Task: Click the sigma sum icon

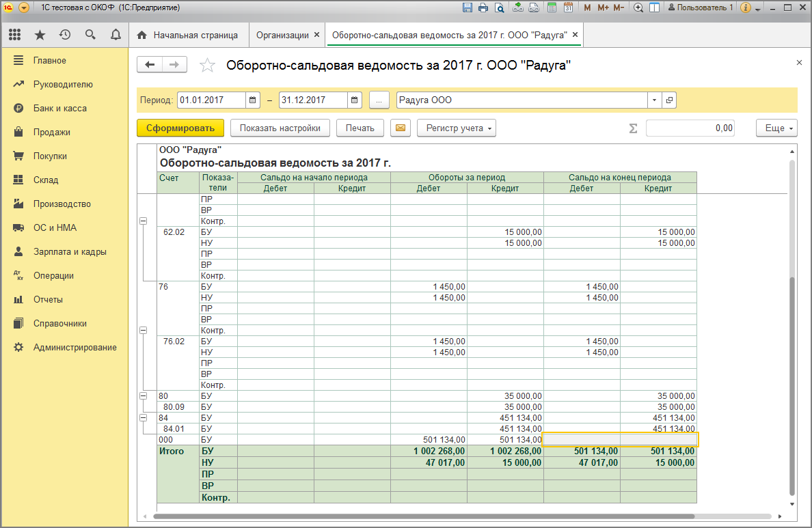Action: pyautogui.click(x=633, y=128)
